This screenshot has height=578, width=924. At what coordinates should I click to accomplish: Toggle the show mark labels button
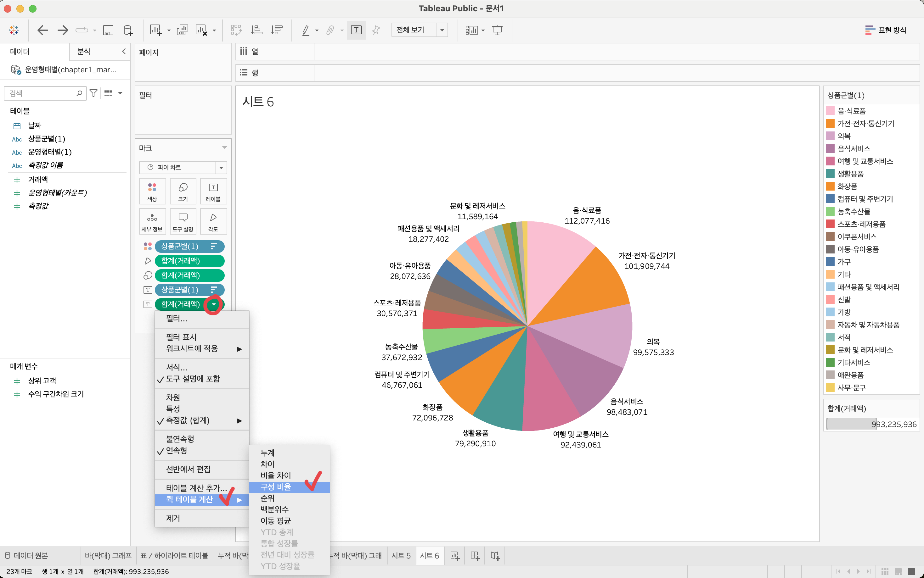(x=356, y=30)
